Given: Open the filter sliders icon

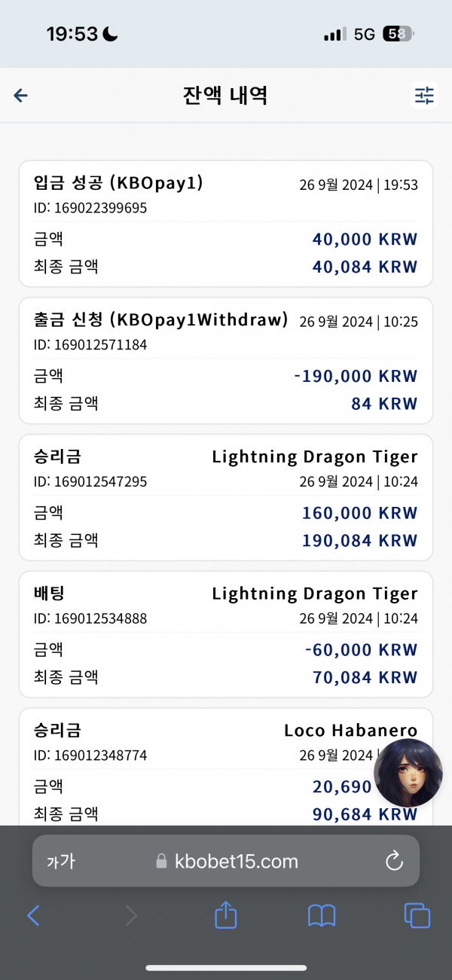Looking at the screenshot, I should click(x=425, y=95).
